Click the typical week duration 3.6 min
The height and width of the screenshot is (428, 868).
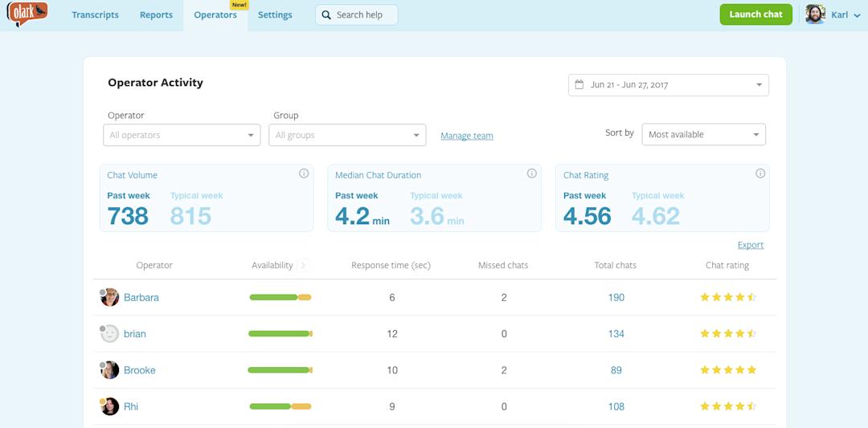437,216
